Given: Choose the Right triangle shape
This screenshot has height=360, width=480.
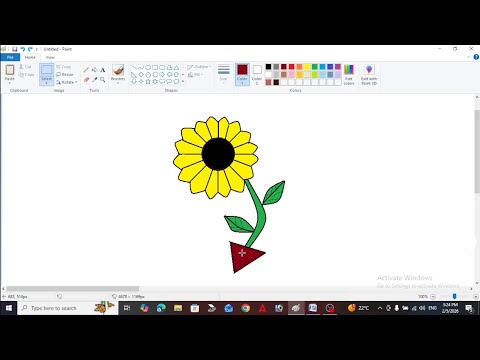Looking at the screenshot, I should pos(134,74).
